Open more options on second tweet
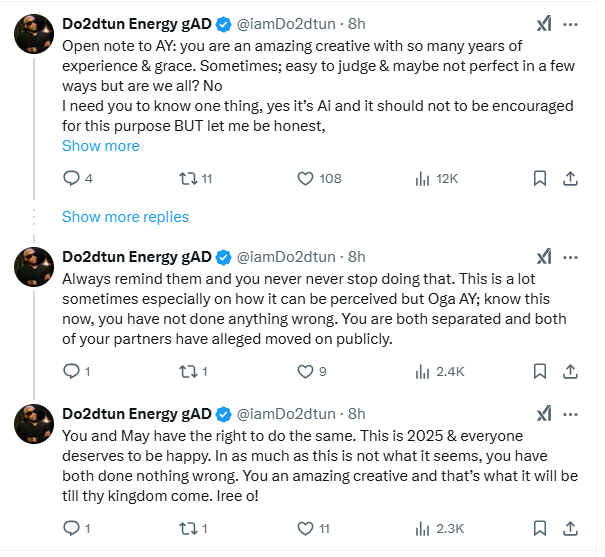Image resolution: width=605 pixels, height=557 pixels. pyautogui.click(x=571, y=257)
